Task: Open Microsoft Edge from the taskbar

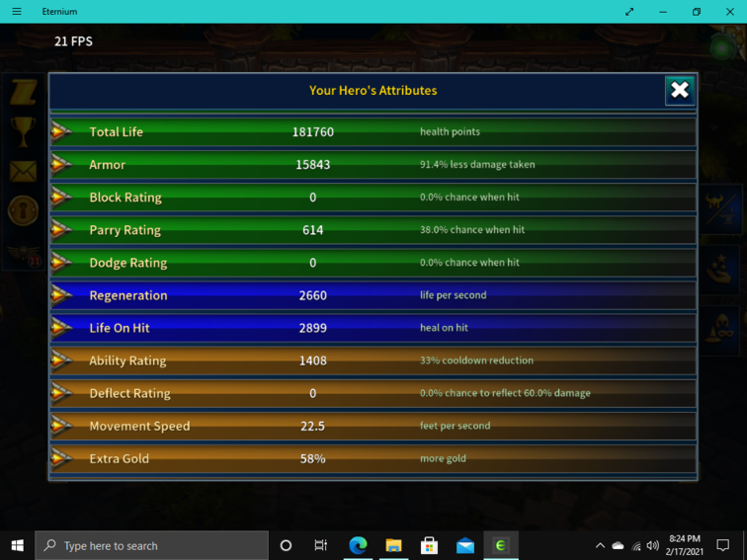Action: tap(358, 545)
